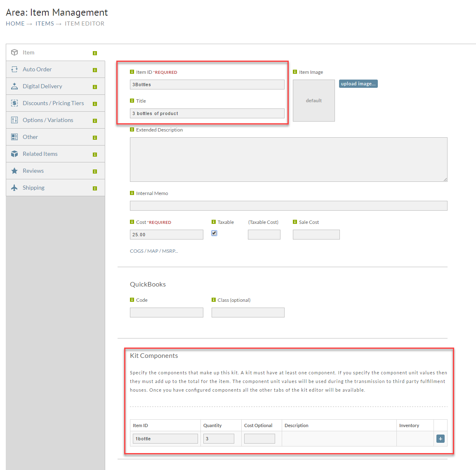Go to ITEMS in the breadcrumb
The image size is (476, 470).
pos(45,23)
